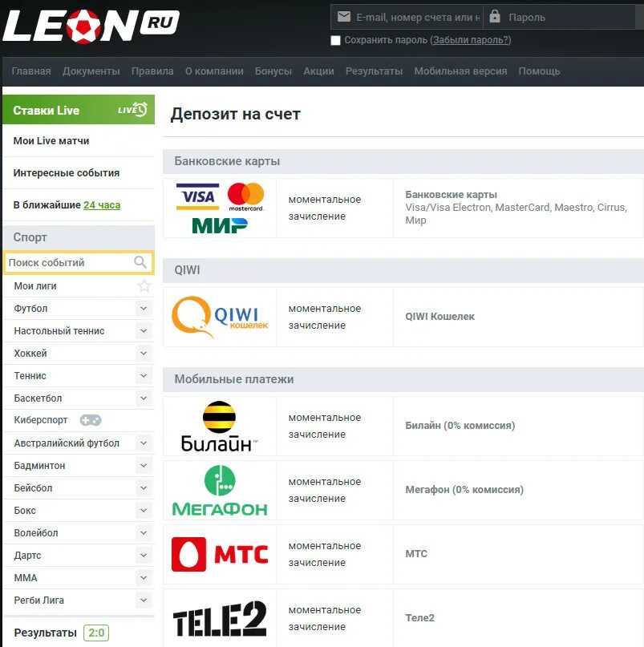Expand the Футбол sport list
This screenshot has height=647, width=644.
click(144, 308)
